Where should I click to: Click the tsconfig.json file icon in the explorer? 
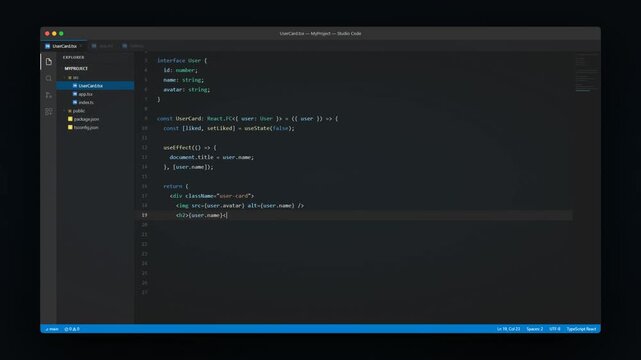(70, 127)
